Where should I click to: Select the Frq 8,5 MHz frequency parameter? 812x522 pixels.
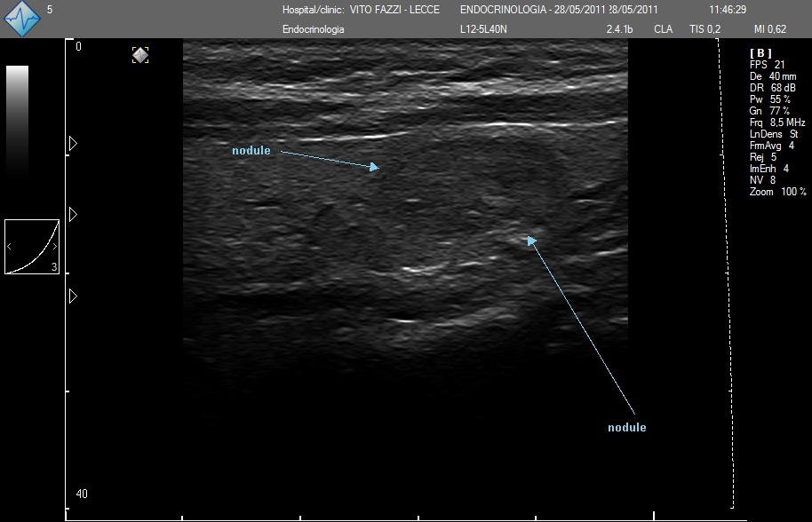[777, 123]
